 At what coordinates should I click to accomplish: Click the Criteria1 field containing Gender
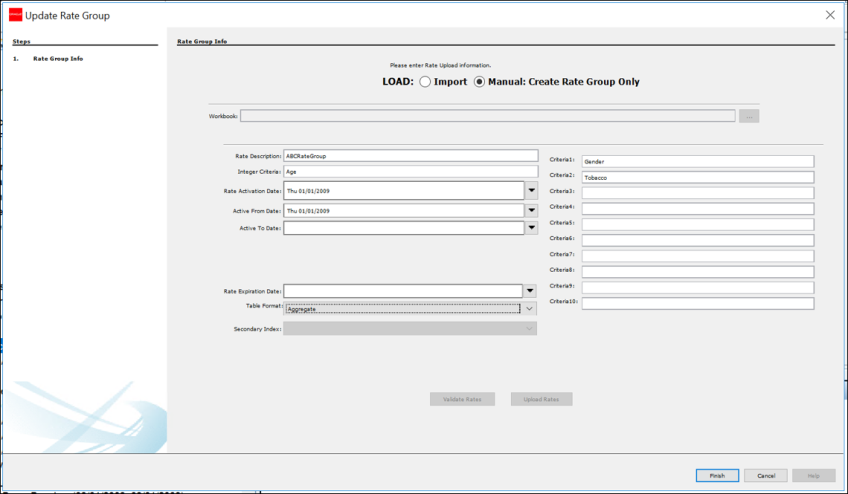pos(698,161)
